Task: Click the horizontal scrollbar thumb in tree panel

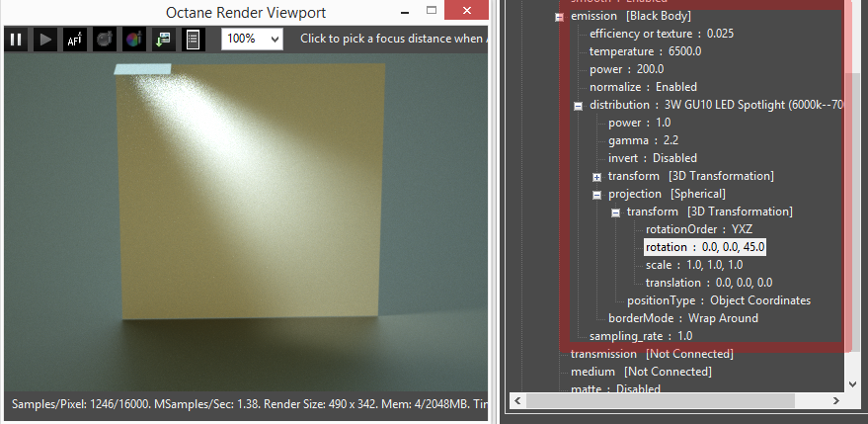Action: click(661, 400)
